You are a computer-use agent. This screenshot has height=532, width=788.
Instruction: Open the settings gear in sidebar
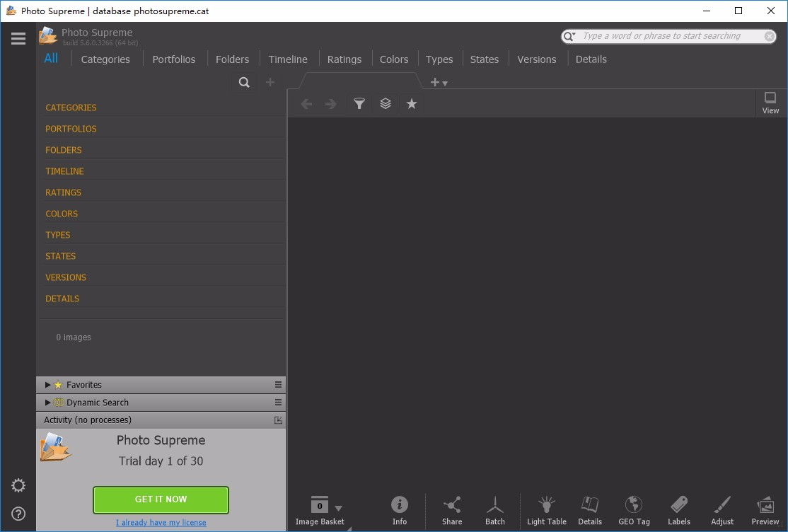pyautogui.click(x=18, y=485)
